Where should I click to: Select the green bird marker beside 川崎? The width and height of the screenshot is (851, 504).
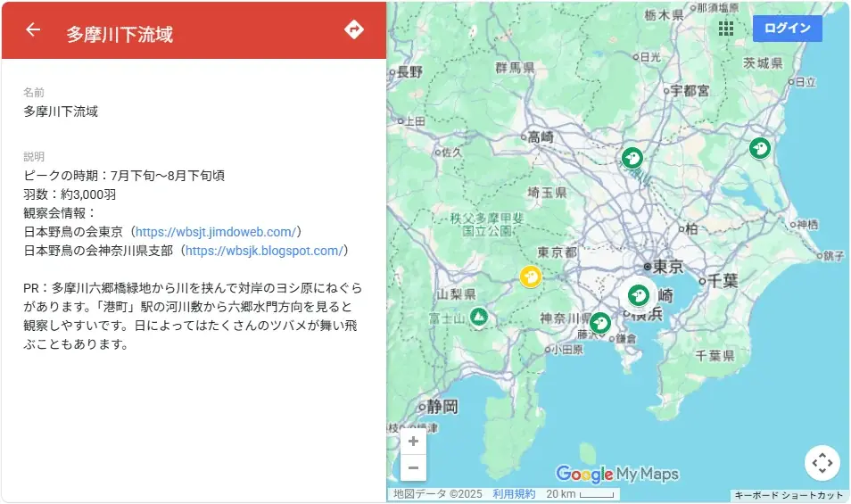(x=639, y=294)
